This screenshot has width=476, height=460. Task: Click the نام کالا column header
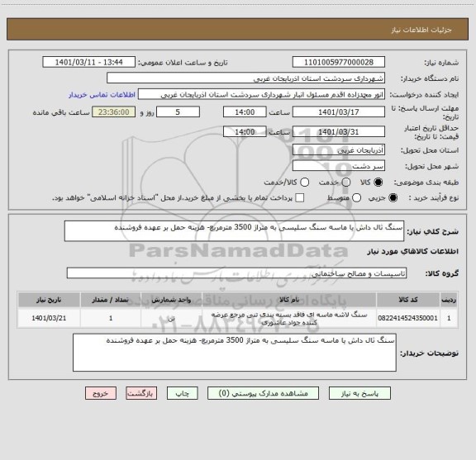289,300
